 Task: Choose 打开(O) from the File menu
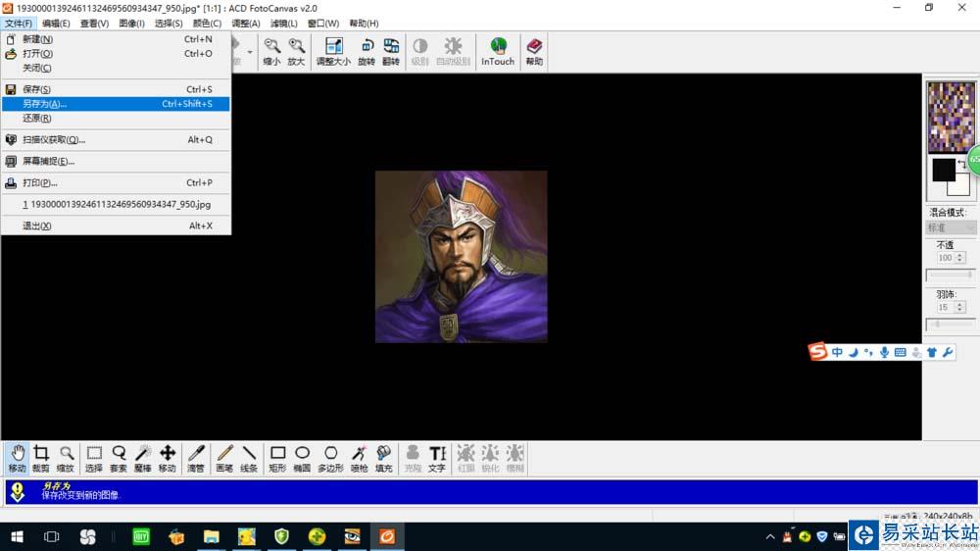(x=117, y=53)
